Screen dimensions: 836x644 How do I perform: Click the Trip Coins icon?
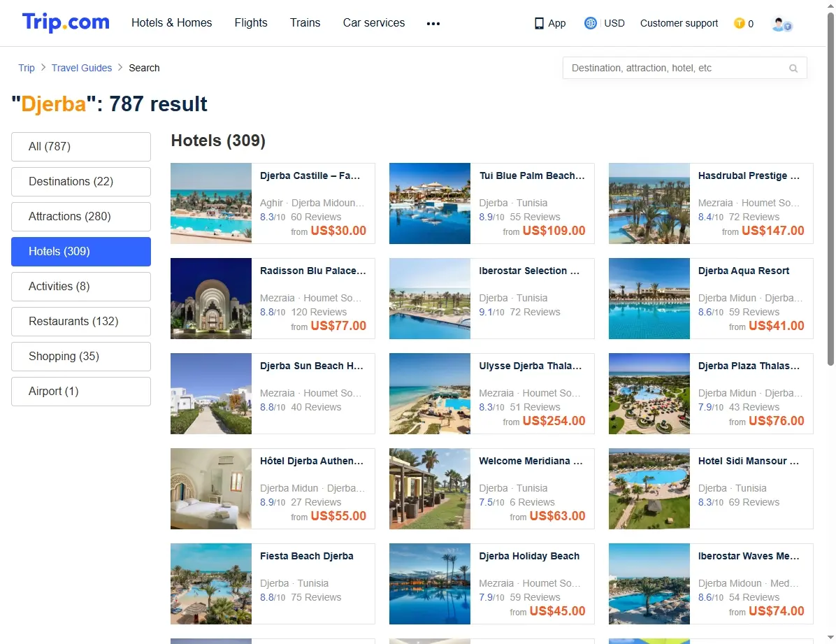[x=739, y=24]
